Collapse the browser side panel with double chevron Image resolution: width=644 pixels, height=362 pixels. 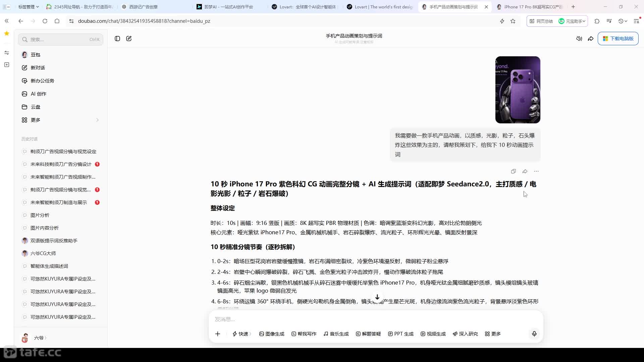pos(7,21)
